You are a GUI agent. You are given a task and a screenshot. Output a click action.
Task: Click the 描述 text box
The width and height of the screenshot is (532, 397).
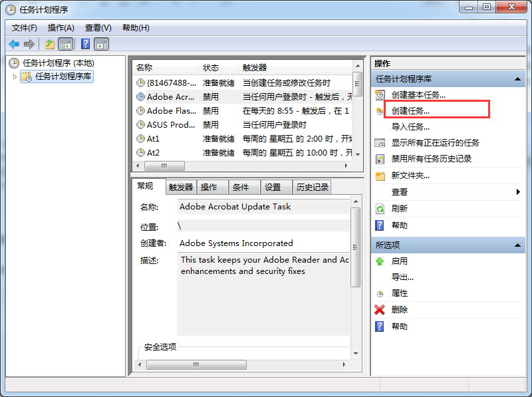[263, 294]
